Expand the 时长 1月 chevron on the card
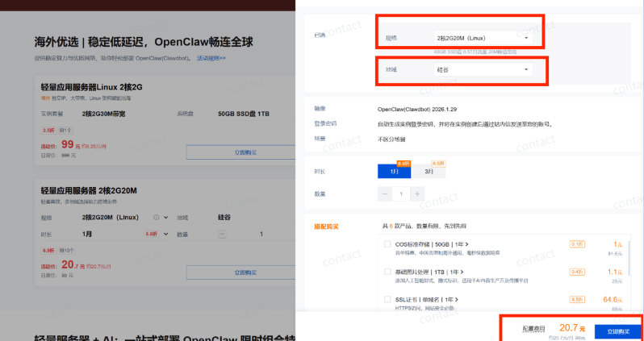Image resolution: width=644 pixels, height=341 pixels. coord(166,234)
